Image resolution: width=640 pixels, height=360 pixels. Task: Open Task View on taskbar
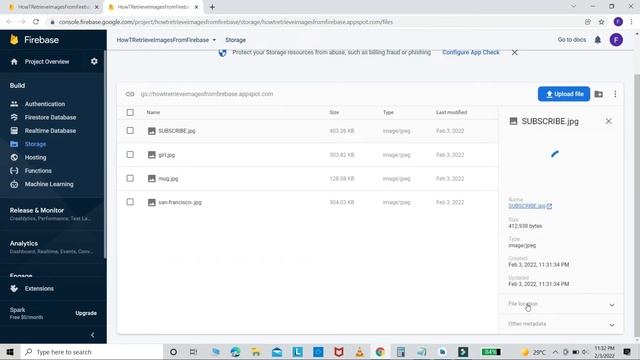[x=193, y=352]
